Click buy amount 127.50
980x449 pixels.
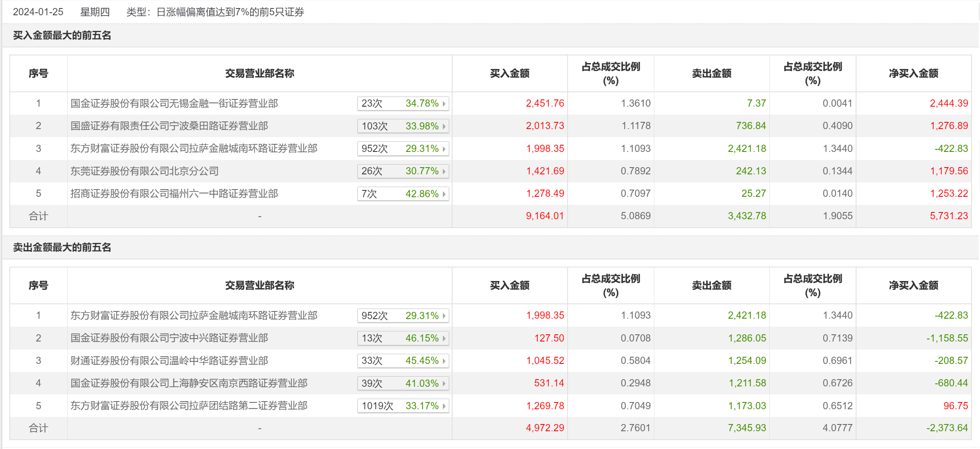pyautogui.click(x=549, y=339)
